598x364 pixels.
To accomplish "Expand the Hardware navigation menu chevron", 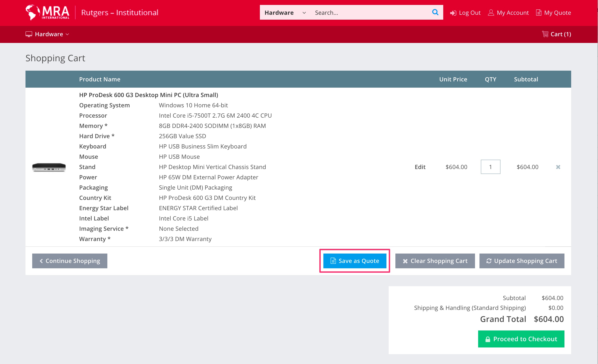I will point(68,34).
